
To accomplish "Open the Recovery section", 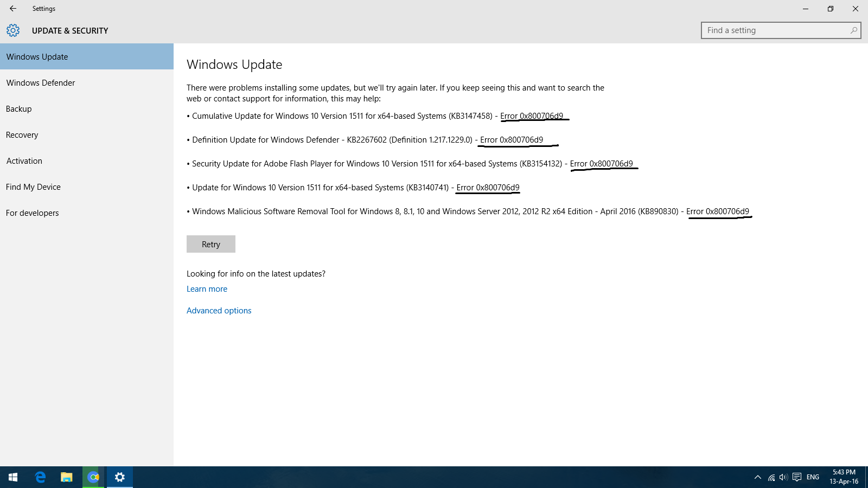I will point(87,134).
